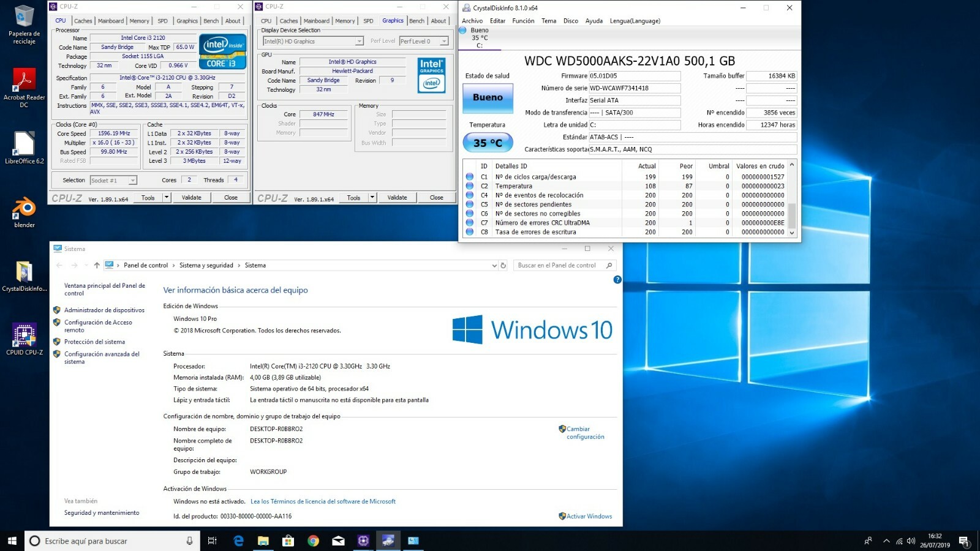The width and height of the screenshot is (980, 551).
Task: Click the taskbar search box
Action: pyautogui.click(x=111, y=541)
